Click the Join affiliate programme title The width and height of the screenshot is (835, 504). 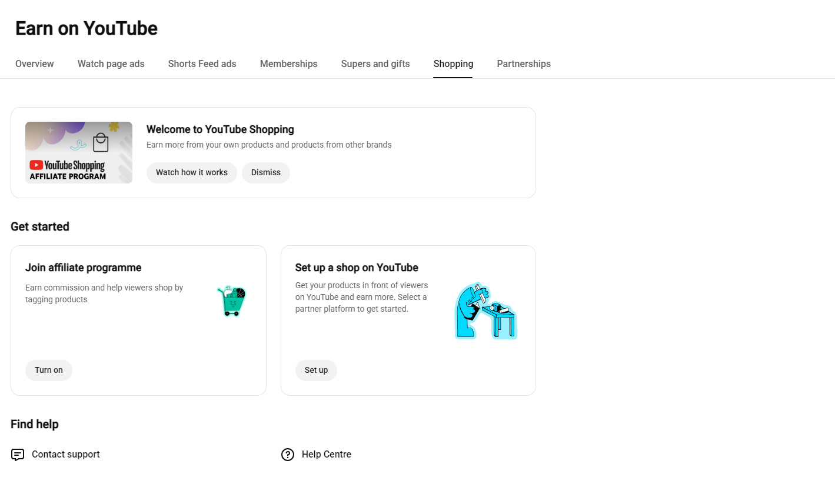pos(84,268)
